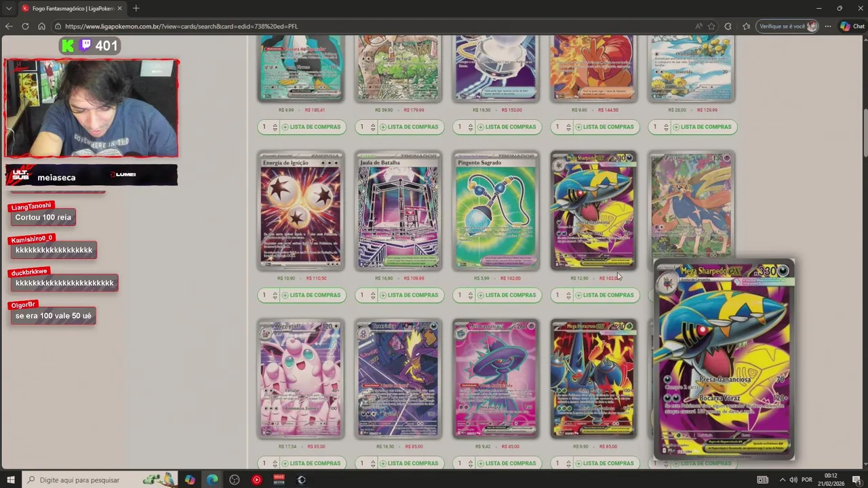Click Lista de Compras under R$ 59,90 card
The image size is (868, 488).
[410, 127]
